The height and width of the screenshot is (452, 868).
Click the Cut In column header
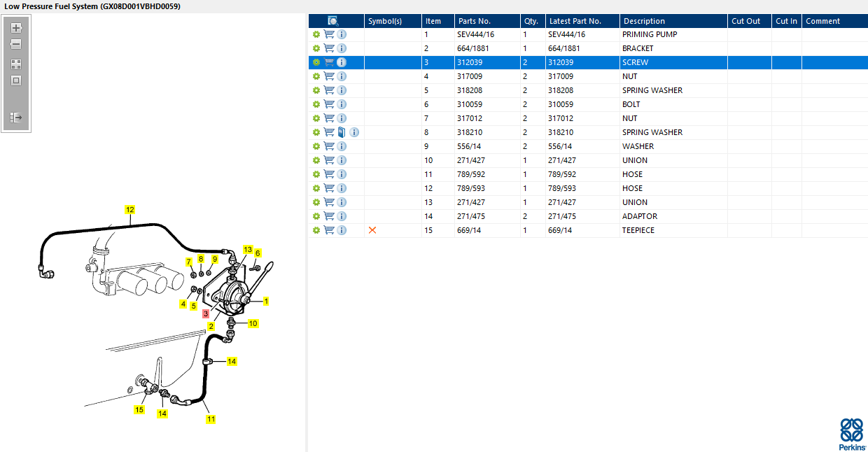click(x=787, y=21)
